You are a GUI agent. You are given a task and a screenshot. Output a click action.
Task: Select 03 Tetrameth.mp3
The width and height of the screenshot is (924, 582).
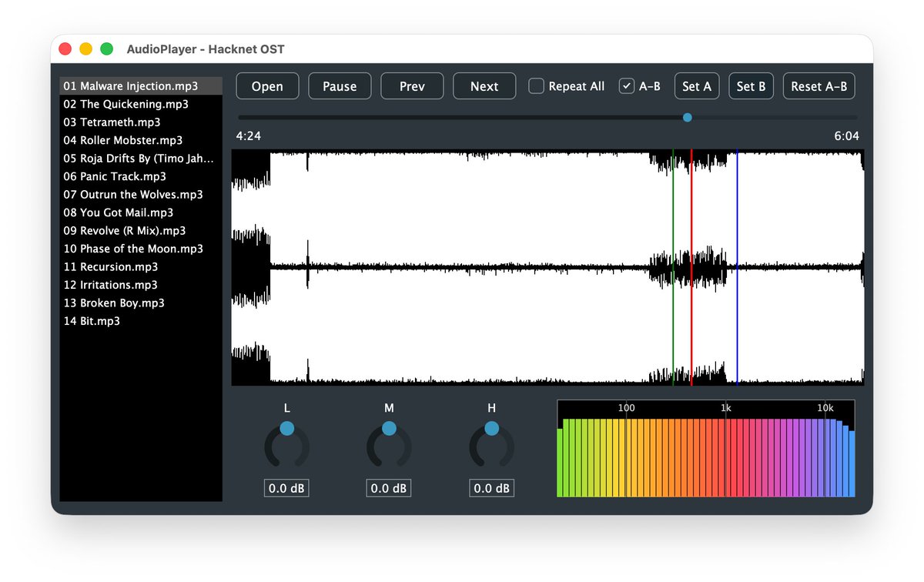(x=141, y=122)
